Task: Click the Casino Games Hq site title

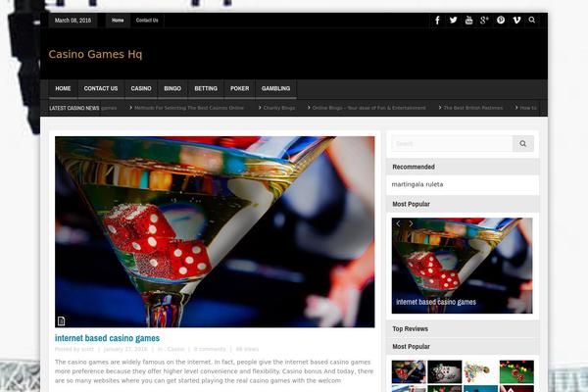Action: [x=95, y=55]
